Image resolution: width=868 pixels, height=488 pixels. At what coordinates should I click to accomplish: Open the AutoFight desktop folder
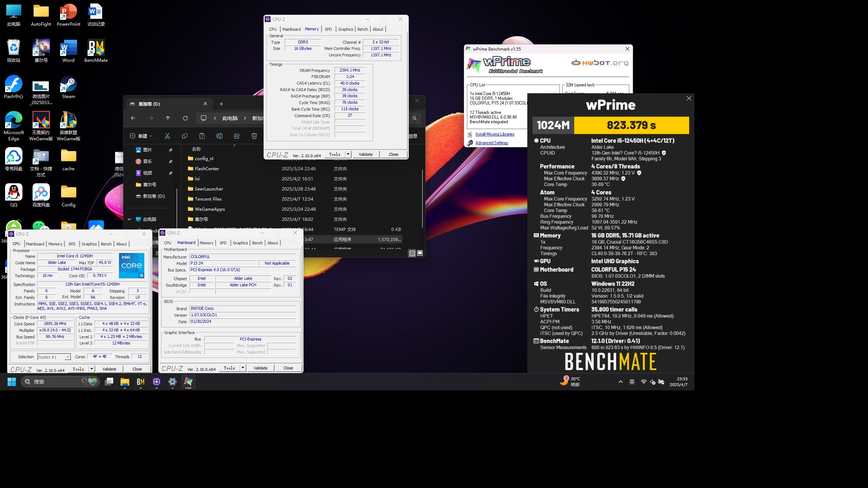41,15
